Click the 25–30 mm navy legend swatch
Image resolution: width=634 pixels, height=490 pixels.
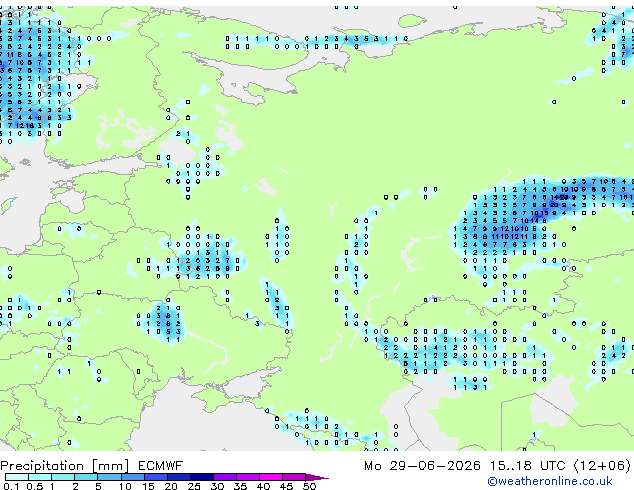[x=201, y=477]
